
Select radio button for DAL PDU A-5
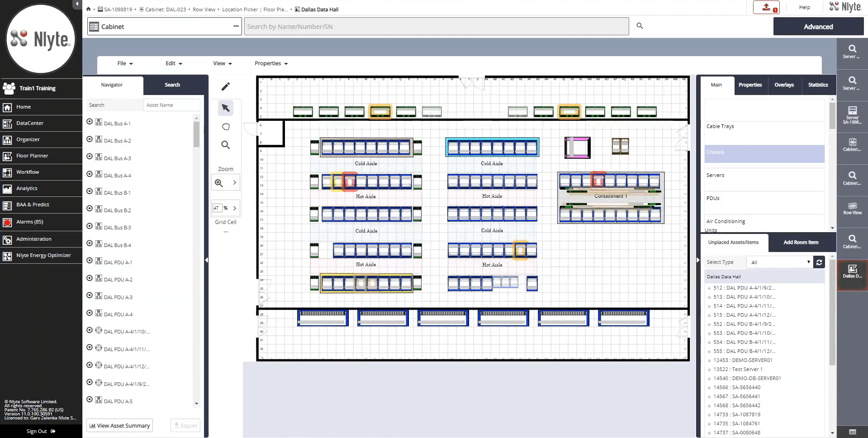pyautogui.click(x=90, y=400)
